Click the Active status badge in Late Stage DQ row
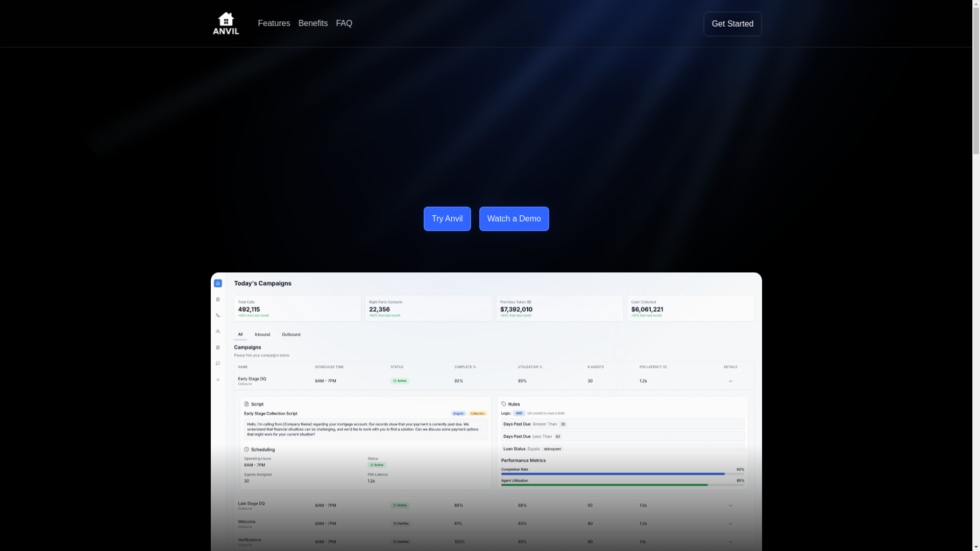 point(400,506)
